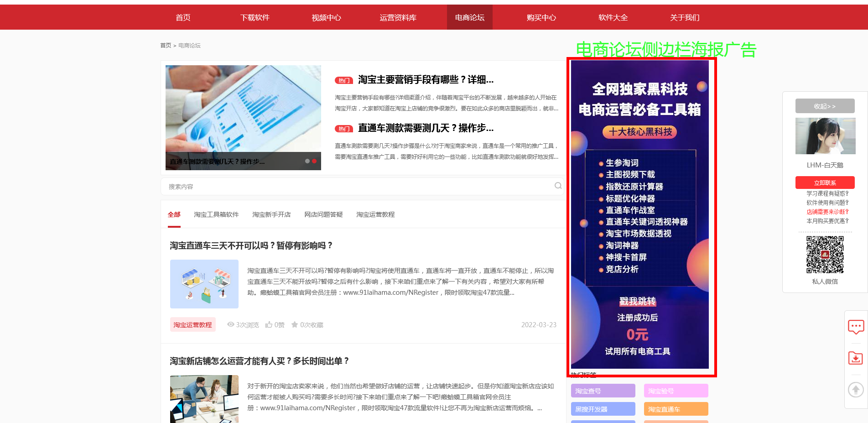Switch to the 全部 tab
The image size is (868, 423).
click(x=174, y=214)
